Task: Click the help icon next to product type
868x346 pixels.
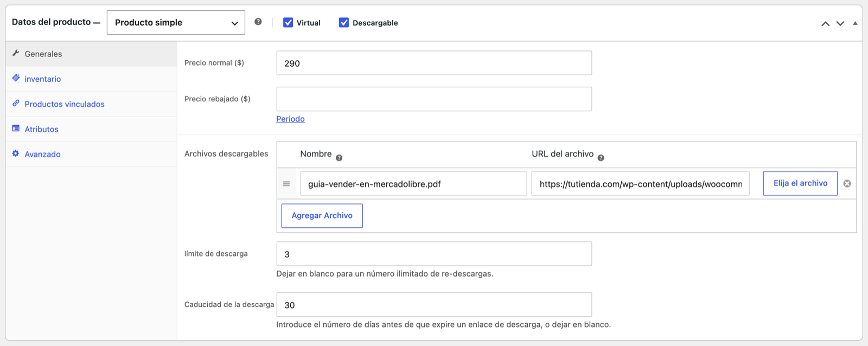Action: click(258, 22)
